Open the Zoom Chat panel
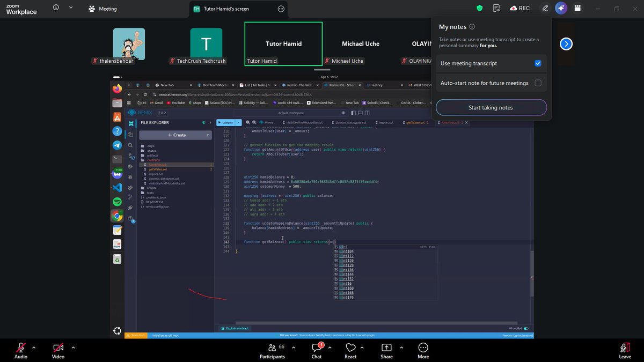The width and height of the screenshot is (644, 362). click(x=317, y=350)
